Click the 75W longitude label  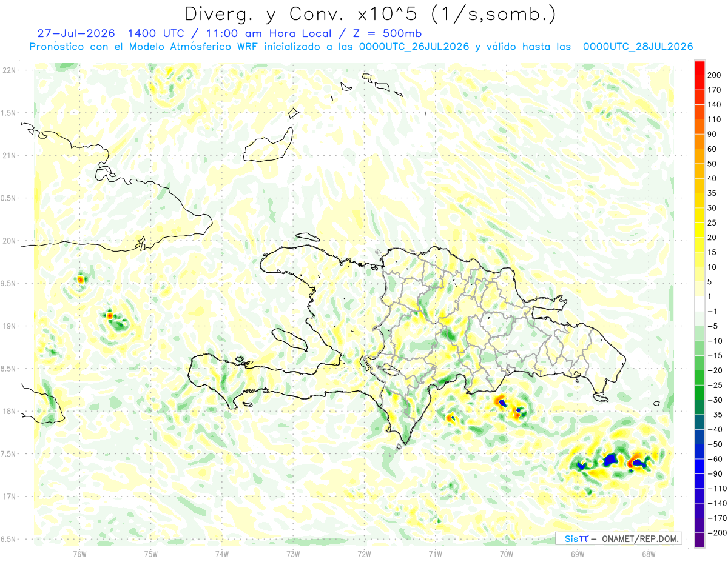tap(150, 554)
